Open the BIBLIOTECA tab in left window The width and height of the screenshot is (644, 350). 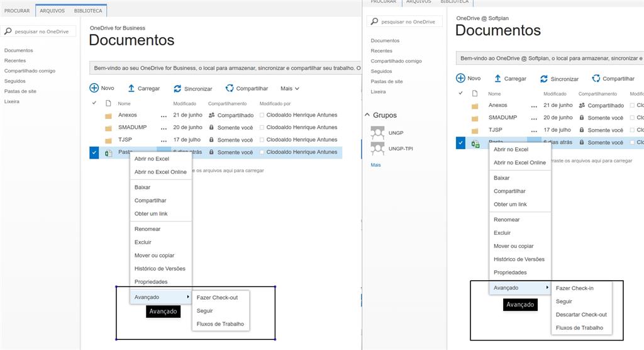(88, 11)
